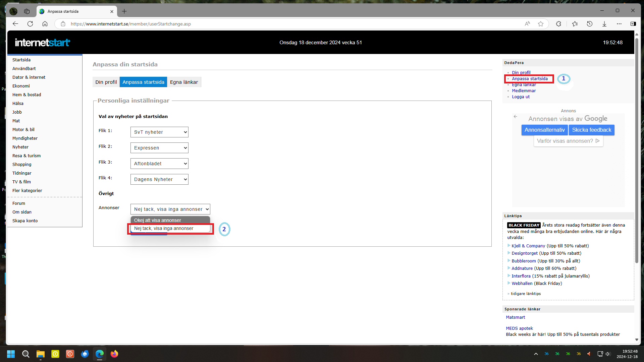
Task: Click the internetstart logo
Action: 43,43
